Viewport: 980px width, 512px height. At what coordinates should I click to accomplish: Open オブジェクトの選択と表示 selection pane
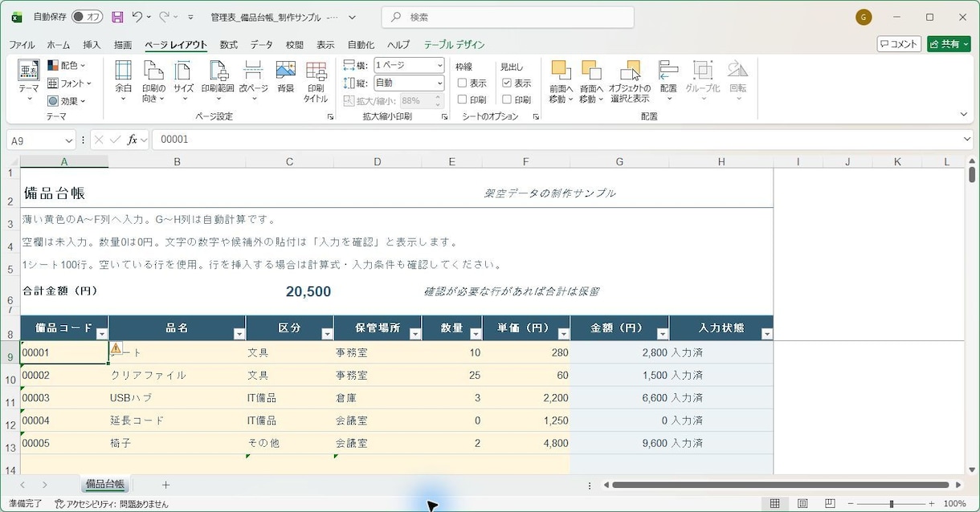coord(630,81)
